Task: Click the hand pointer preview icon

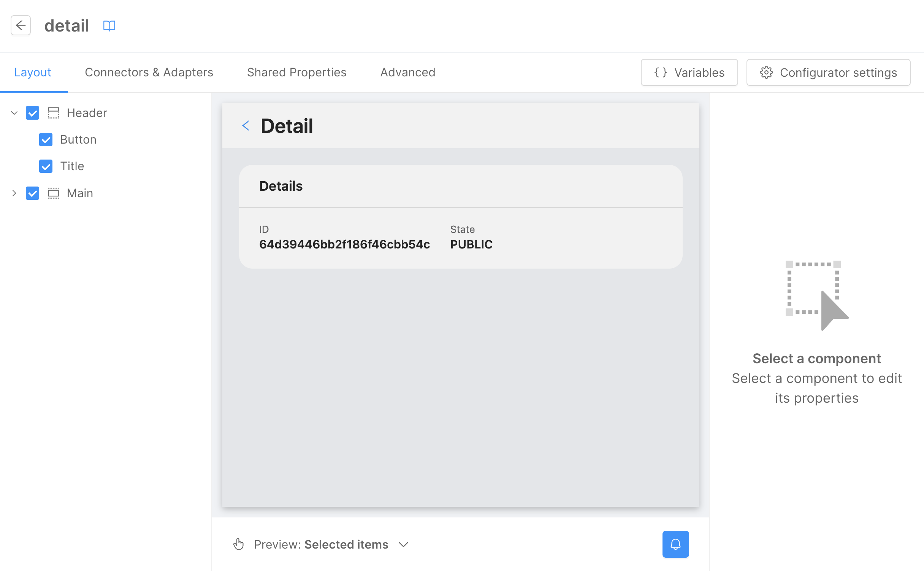Action: pos(238,544)
